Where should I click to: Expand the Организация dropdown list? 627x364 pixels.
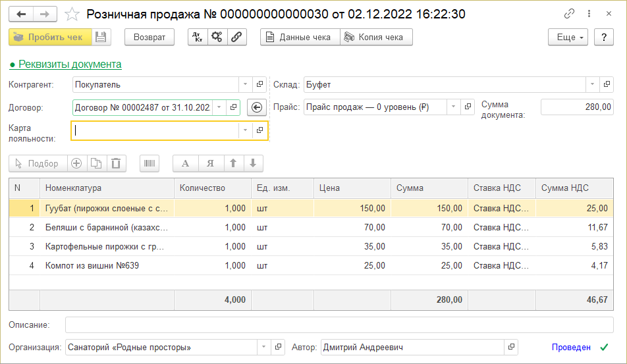pos(263,348)
